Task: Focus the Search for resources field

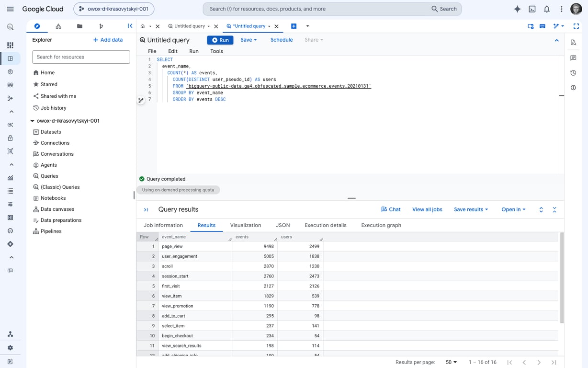Action: pos(81,57)
